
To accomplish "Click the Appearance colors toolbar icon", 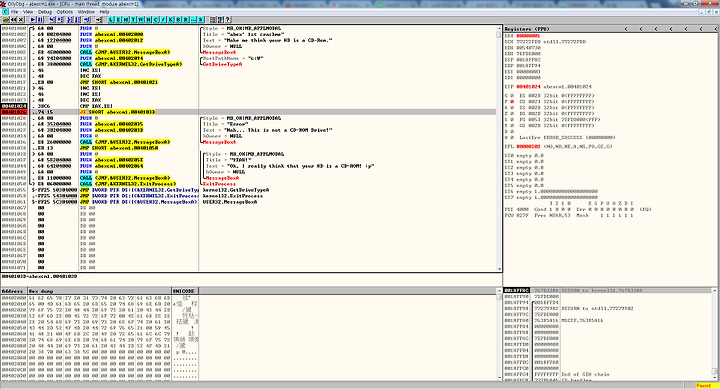I will click(220, 20).
